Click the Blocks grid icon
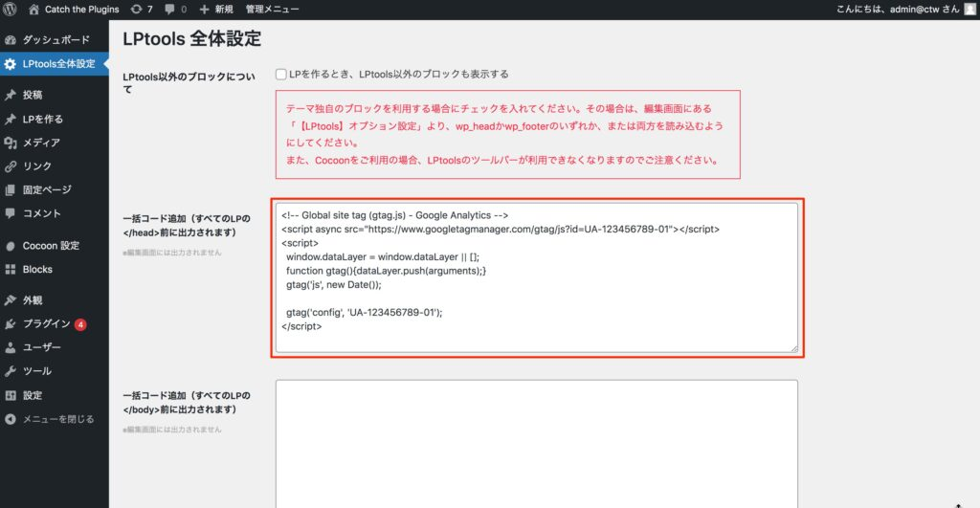980x508 pixels. pyautogui.click(x=10, y=270)
